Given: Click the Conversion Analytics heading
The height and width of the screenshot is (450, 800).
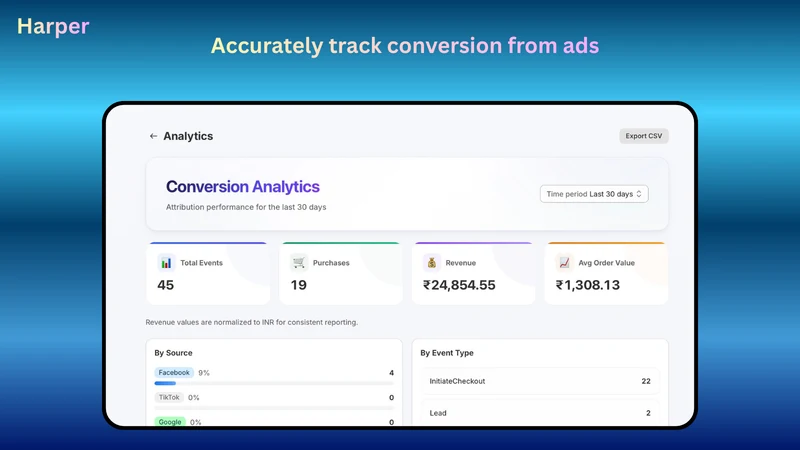Looking at the screenshot, I should (243, 187).
